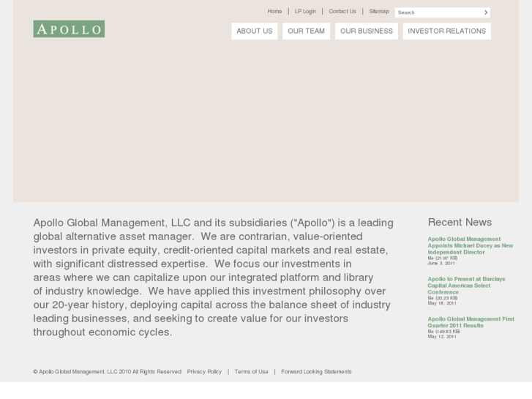
Task: View the Sitemap
Action: click(x=379, y=11)
